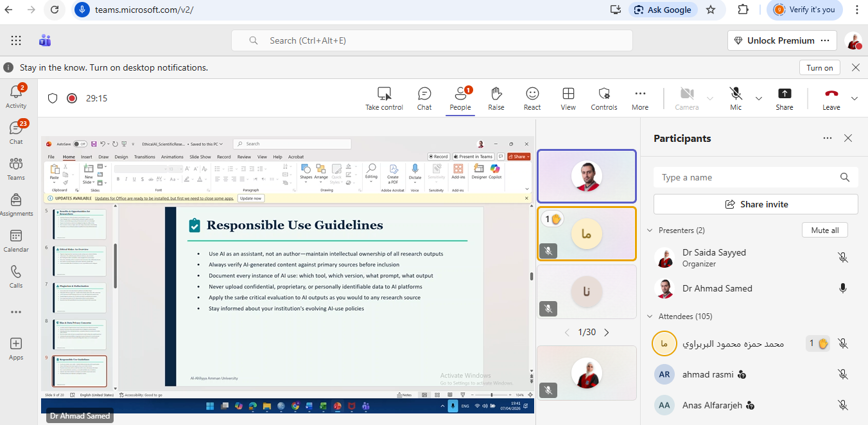Go to next page of participant videos
This screenshot has height=425, width=868.
[607, 333]
